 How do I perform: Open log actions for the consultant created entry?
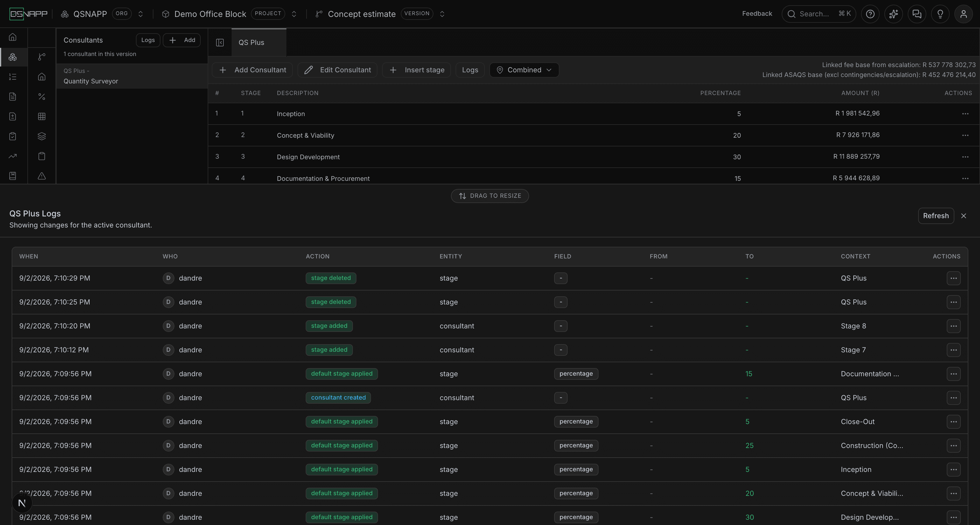[953, 398]
